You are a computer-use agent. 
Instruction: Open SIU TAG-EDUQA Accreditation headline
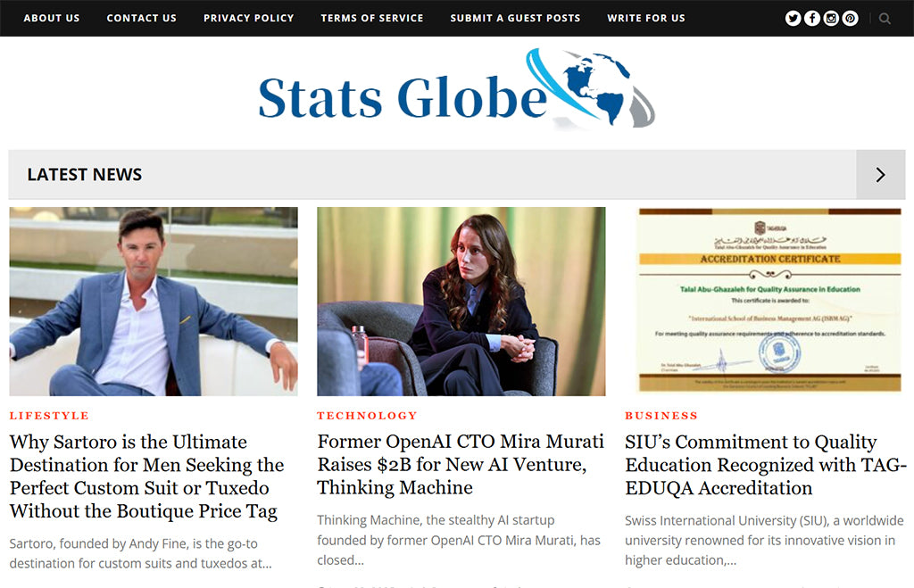pos(765,465)
